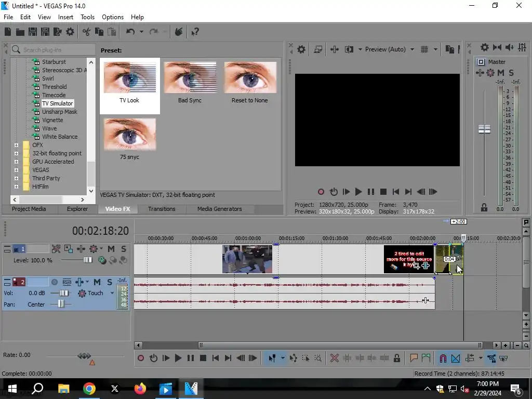The width and height of the screenshot is (532, 399).
Task: Switch to Project Media tab
Action: (x=29, y=209)
